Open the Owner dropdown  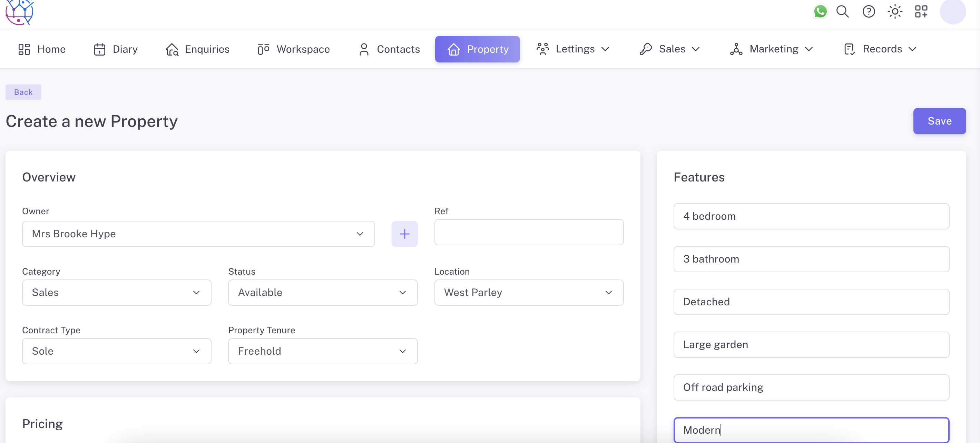coord(198,234)
